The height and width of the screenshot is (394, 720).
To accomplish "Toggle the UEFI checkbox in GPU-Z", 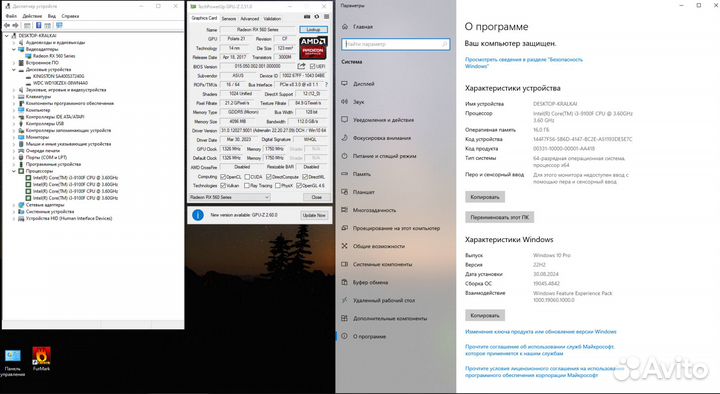I will (x=313, y=67).
